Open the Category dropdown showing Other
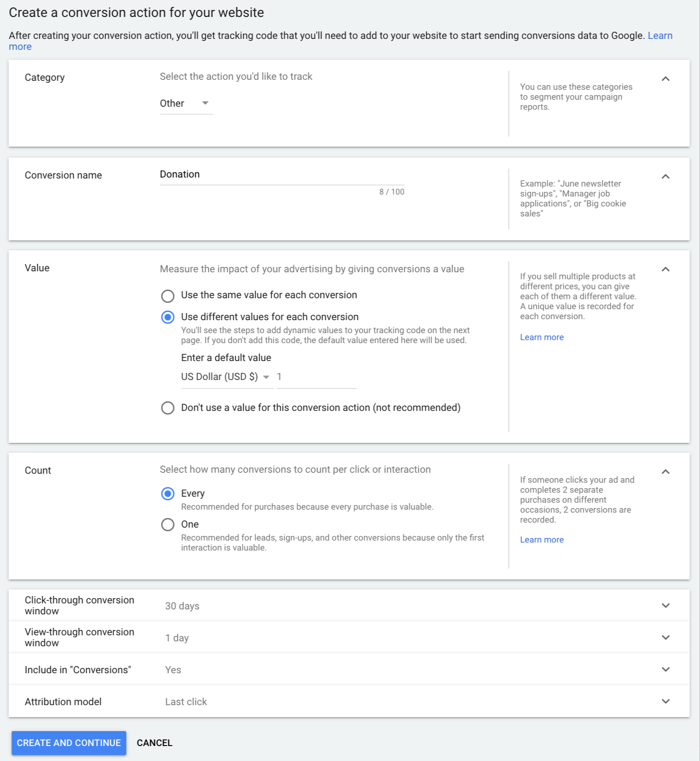Screen dimensions: 700x761 185,104
